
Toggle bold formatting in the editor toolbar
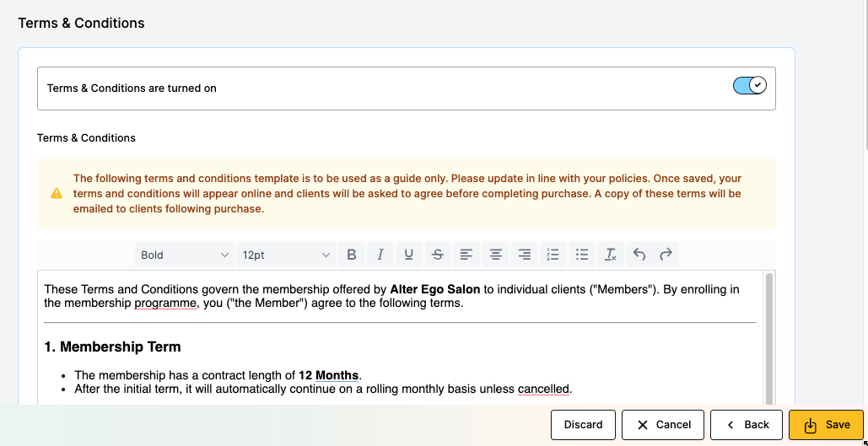coord(352,255)
